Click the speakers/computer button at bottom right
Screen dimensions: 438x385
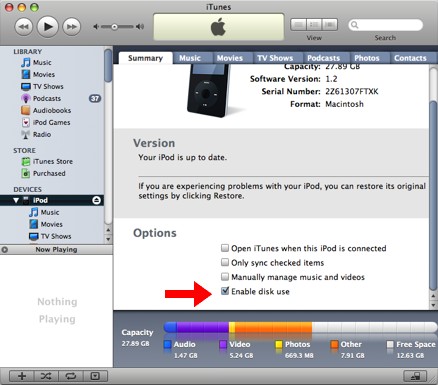click(x=415, y=376)
